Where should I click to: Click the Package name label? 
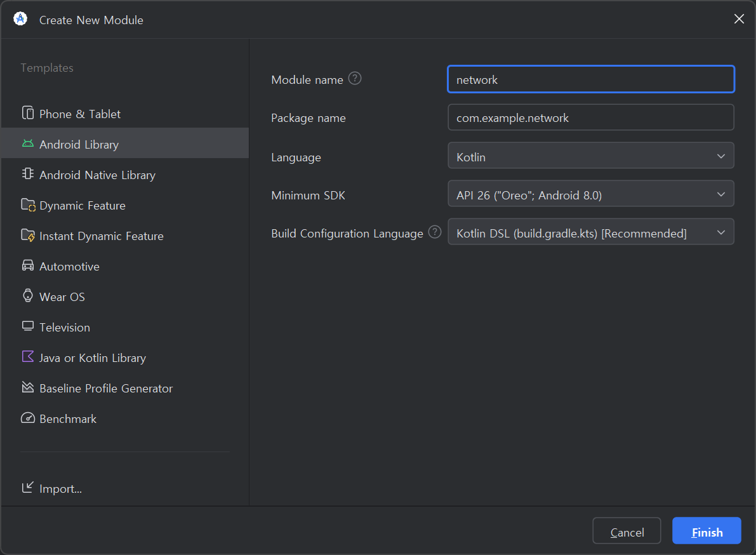pyautogui.click(x=308, y=118)
